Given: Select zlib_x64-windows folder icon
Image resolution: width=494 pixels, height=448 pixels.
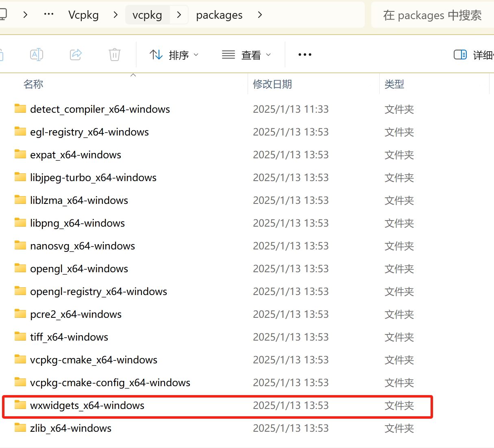Looking at the screenshot, I should tap(20, 428).
